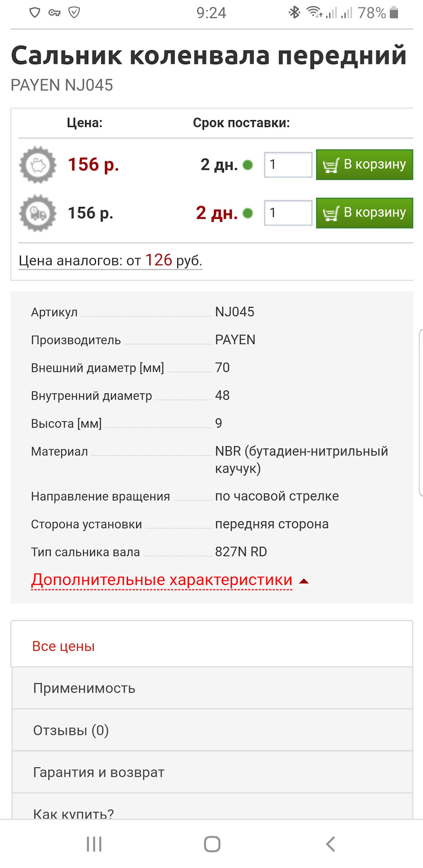This screenshot has height=868, width=423.
Task: Open the Отзывы (0) tab
Action: [212, 730]
